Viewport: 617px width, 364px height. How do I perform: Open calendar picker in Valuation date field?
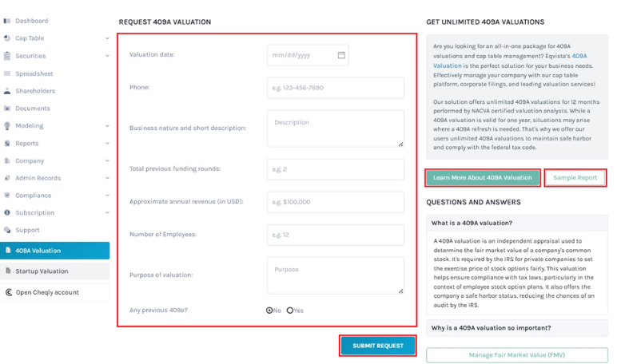341,55
